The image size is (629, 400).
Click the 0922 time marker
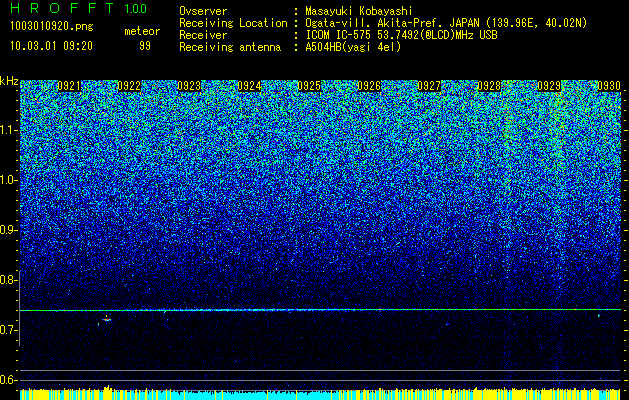pos(129,86)
